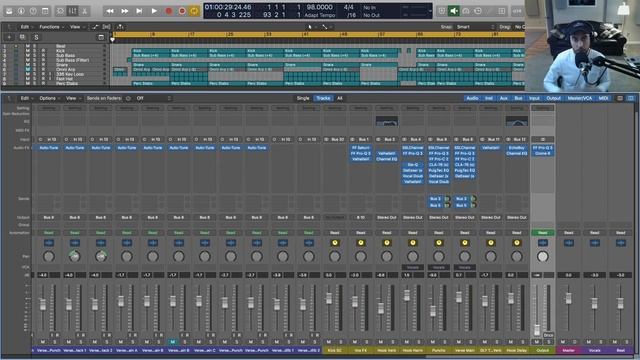Toggle the Audio channel strip filter
Screen dimensions: 640x360
click(472, 98)
